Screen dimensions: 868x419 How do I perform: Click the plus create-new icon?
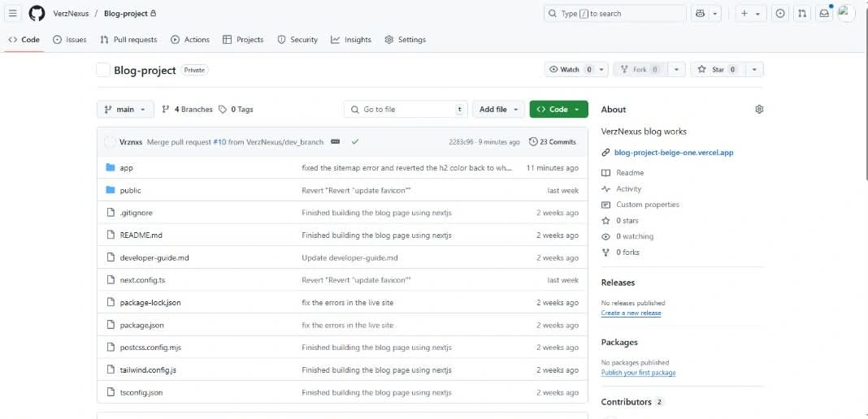click(x=744, y=13)
